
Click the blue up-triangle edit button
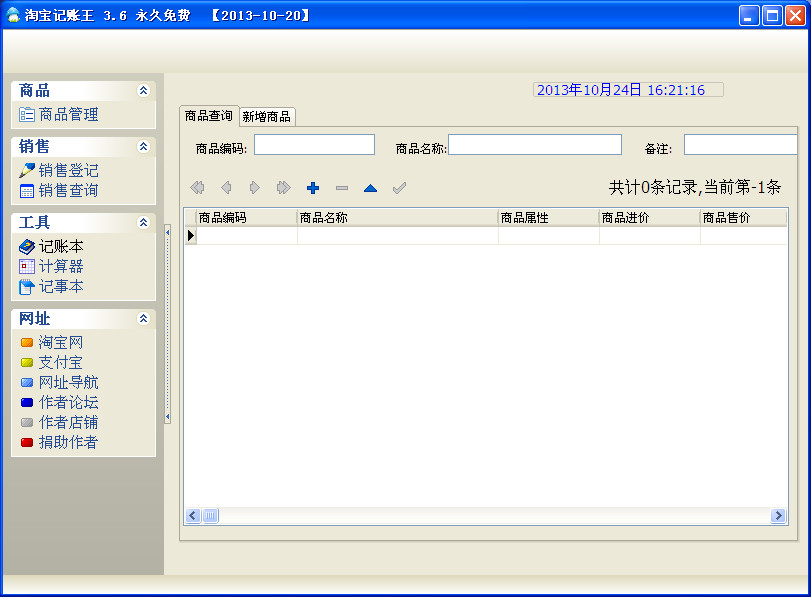click(370, 188)
